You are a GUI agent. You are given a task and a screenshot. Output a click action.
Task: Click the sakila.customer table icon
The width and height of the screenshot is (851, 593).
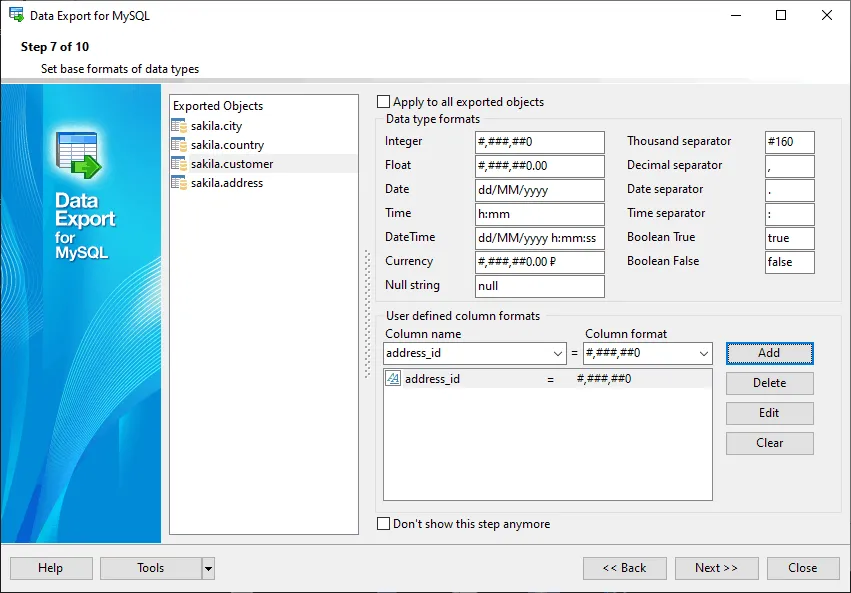pyautogui.click(x=179, y=164)
